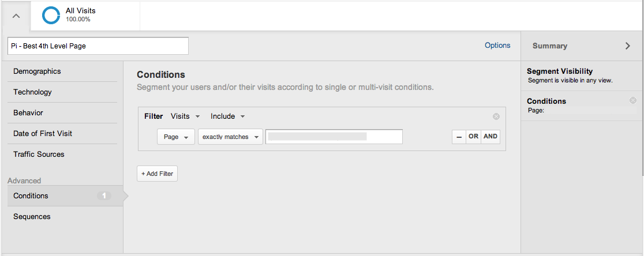Switch to Traffic Sources section
This screenshot has width=644, height=256.
point(39,155)
